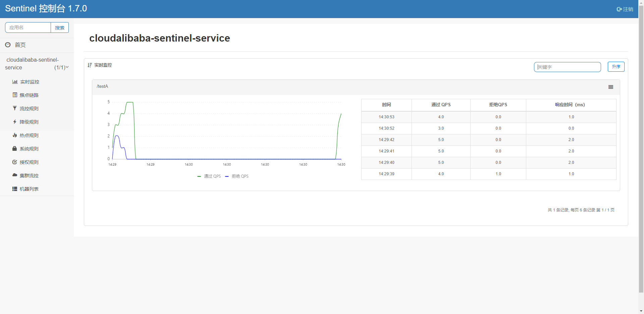Viewport: 644px width, 314px height.
Task: Click the 拒绝QPS column header
Action: tap(498, 105)
